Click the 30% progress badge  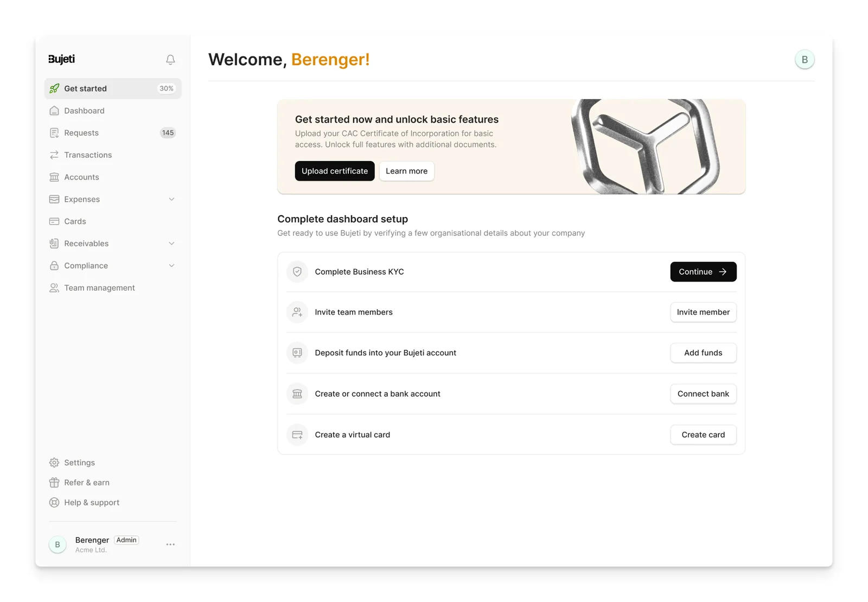167,88
